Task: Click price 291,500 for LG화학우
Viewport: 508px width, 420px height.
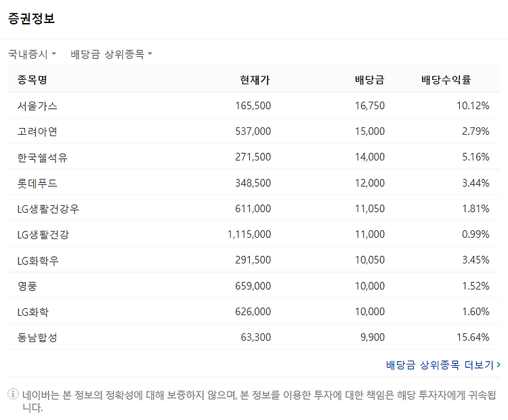Action: coord(253,260)
